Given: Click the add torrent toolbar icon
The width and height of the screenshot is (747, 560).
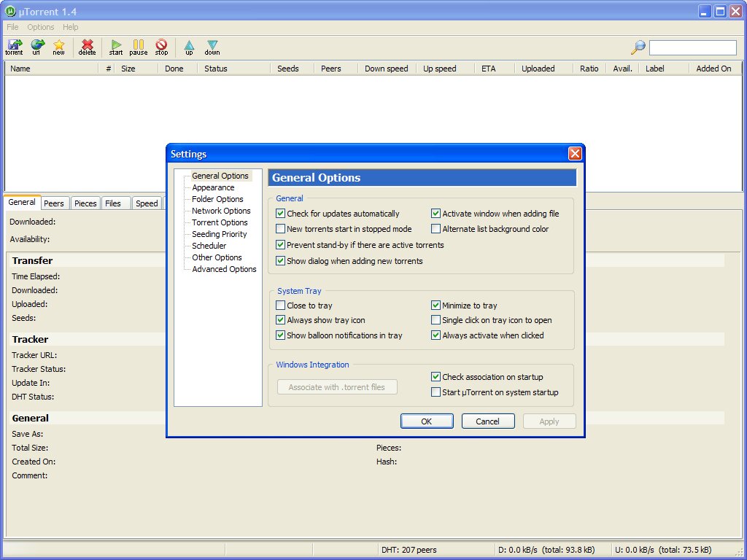Looking at the screenshot, I should [x=15, y=47].
